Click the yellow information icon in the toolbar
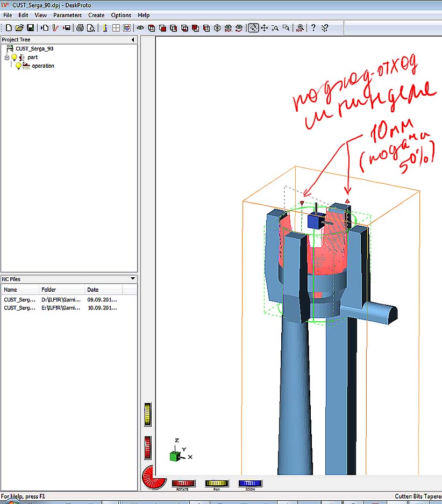442x504 pixels. click(104, 28)
